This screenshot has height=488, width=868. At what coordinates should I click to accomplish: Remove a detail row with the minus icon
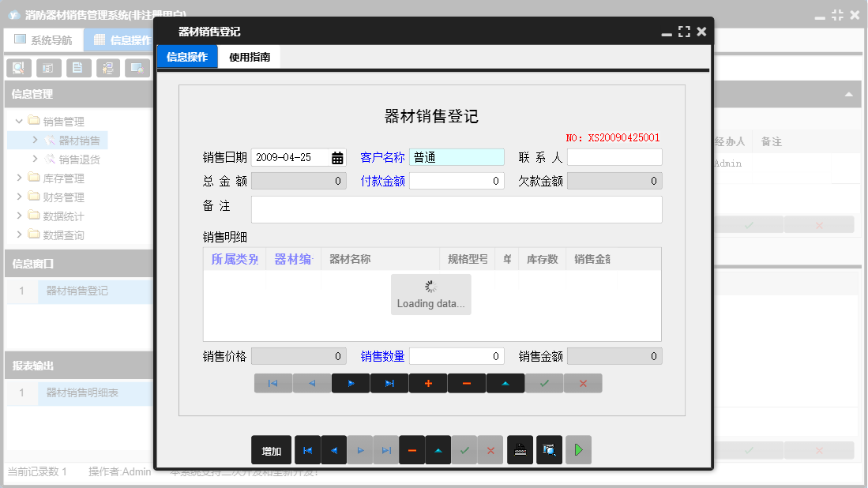pos(466,383)
